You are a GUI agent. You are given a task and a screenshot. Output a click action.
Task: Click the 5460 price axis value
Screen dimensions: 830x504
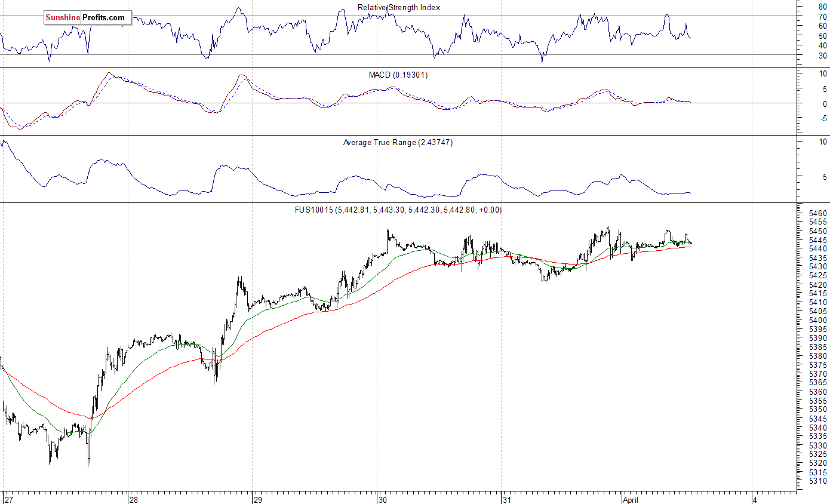pyautogui.click(x=818, y=213)
